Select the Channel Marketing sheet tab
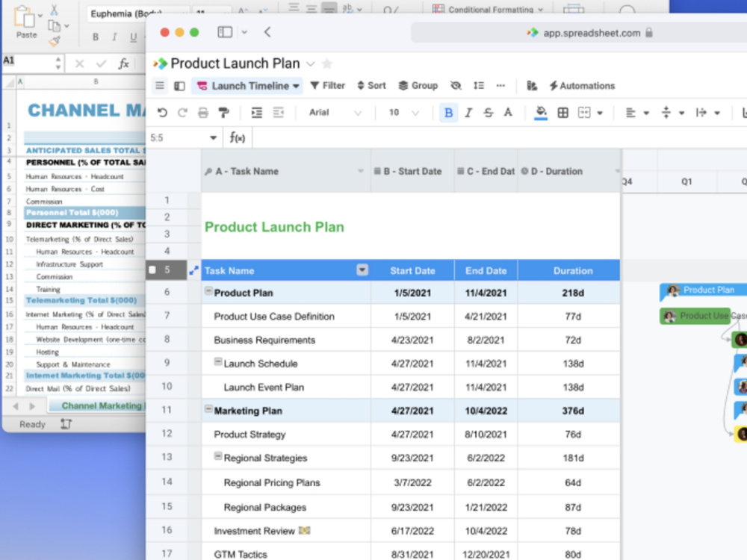 [x=98, y=405]
